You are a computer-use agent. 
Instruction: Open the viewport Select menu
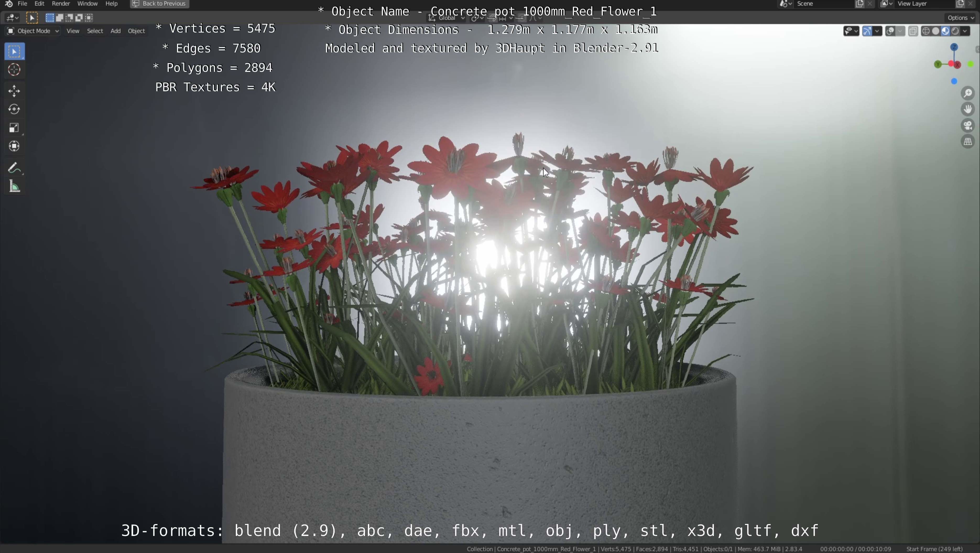[95, 31]
